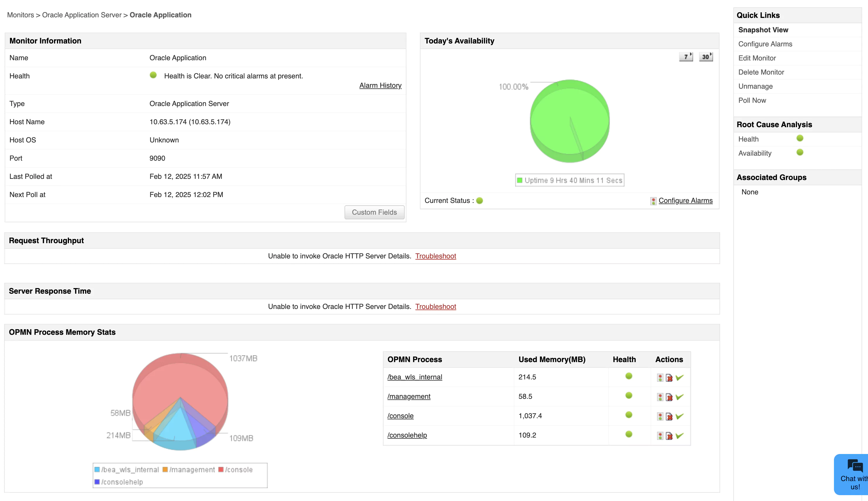Screen dimensions: 868x501
Task: Expand 30-day availability view
Action: click(x=706, y=56)
